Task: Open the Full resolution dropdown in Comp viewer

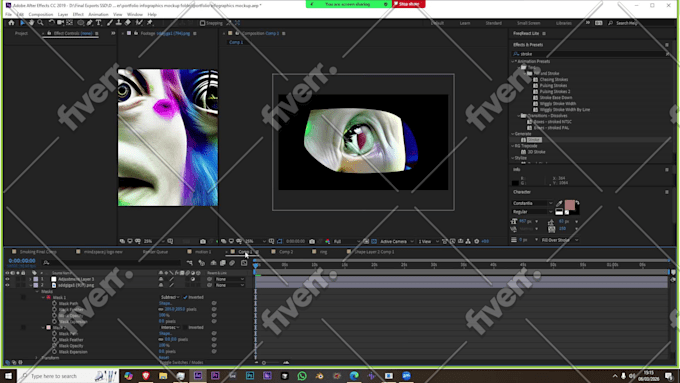Action: (x=347, y=241)
